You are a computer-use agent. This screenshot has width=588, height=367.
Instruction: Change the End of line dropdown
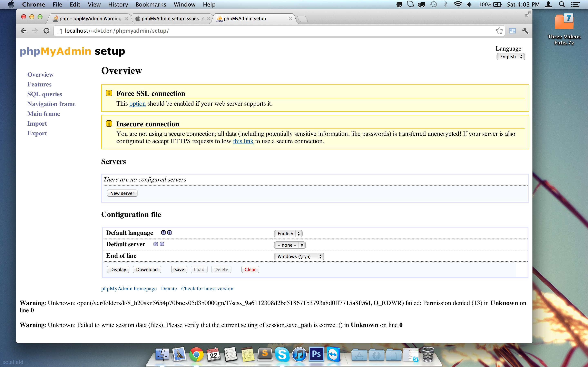[x=299, y=256]
